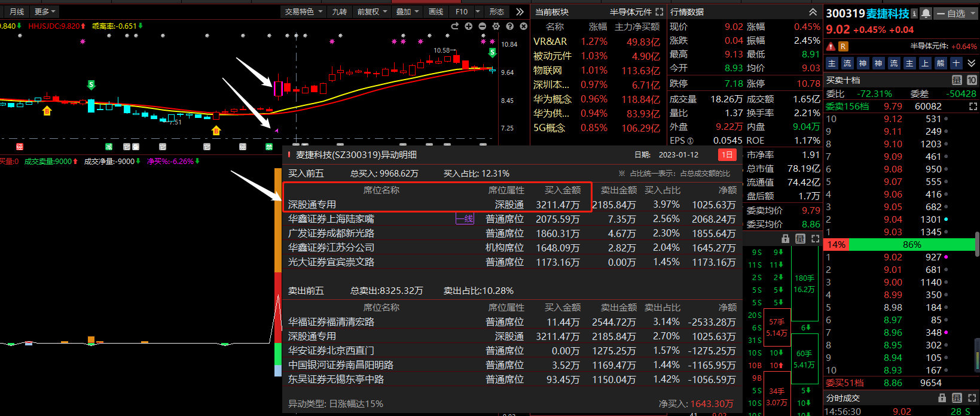Click the 180手 large order block
Viewport: 980px width, 416px height.
tap(804, 284)
